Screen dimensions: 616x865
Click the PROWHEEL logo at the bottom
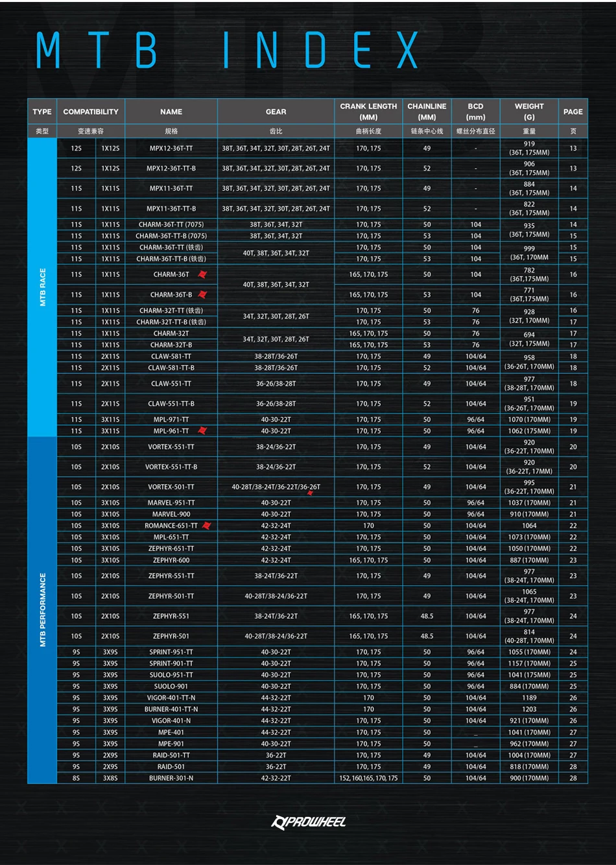click(x=308, y=822)
